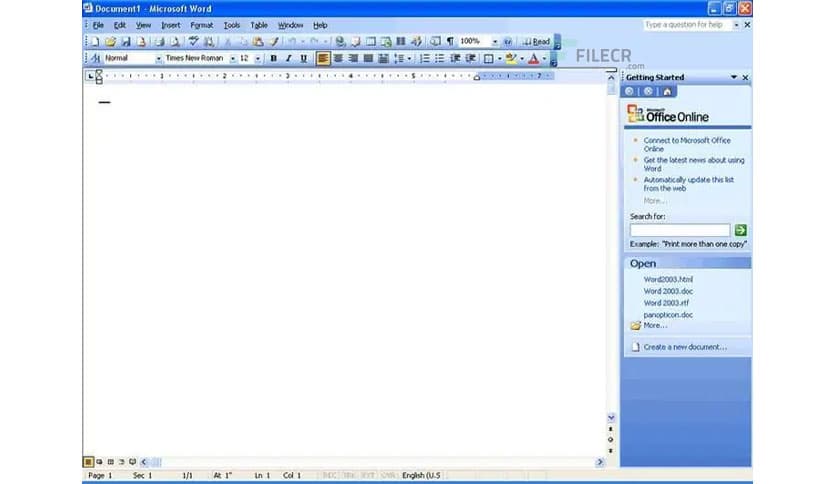Click the Search for text field

(x=680, y=230)
